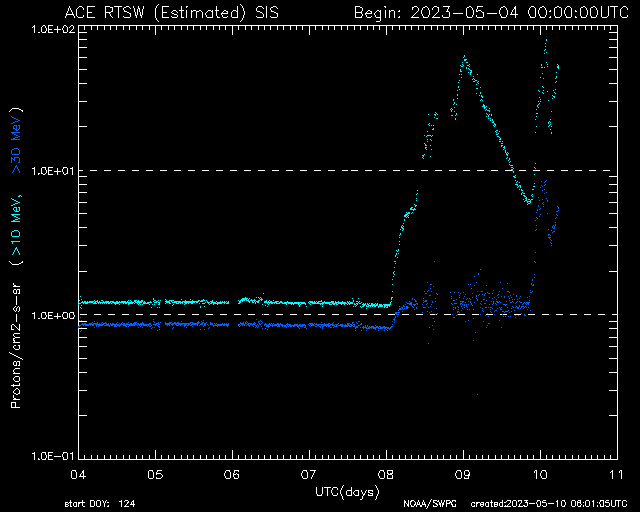The width and height of the screenshot is (640, 512).
Task: Click the x-axis day label '11'
Action: click(x=617, y=474)
